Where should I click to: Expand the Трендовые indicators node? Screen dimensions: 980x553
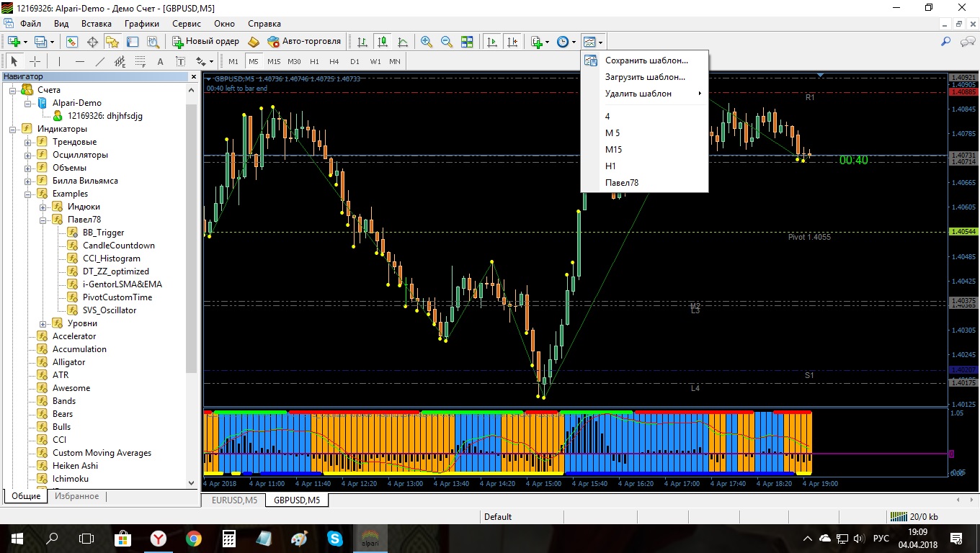(28, 142)
